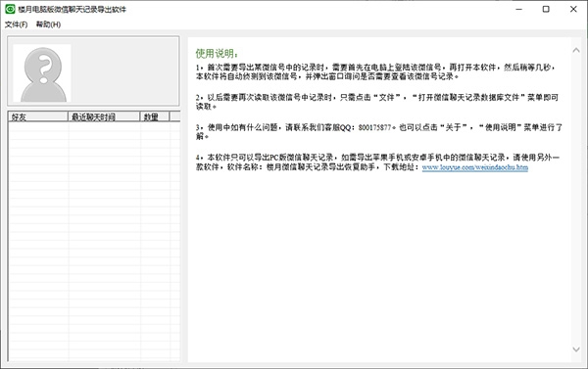
Task: Sort by the 数量 column header
Action: 155,116
